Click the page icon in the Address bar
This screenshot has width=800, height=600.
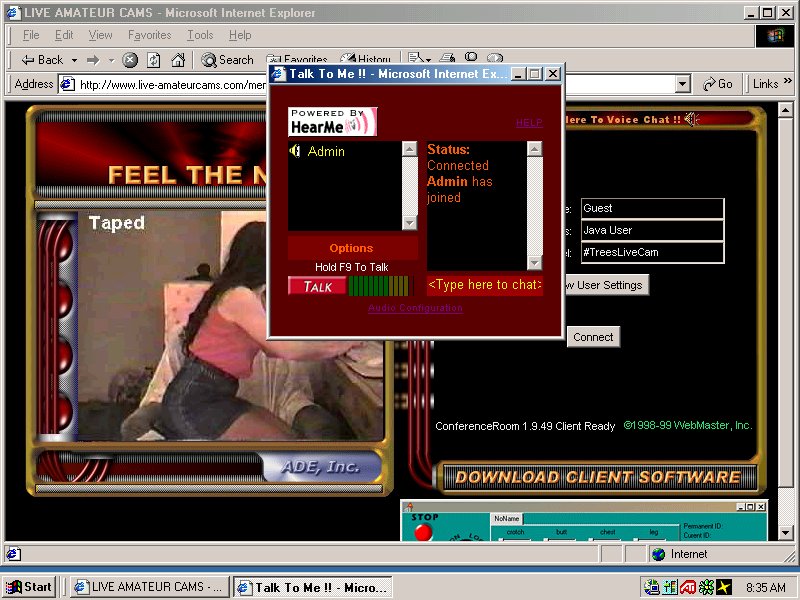(x=68, y=84)
